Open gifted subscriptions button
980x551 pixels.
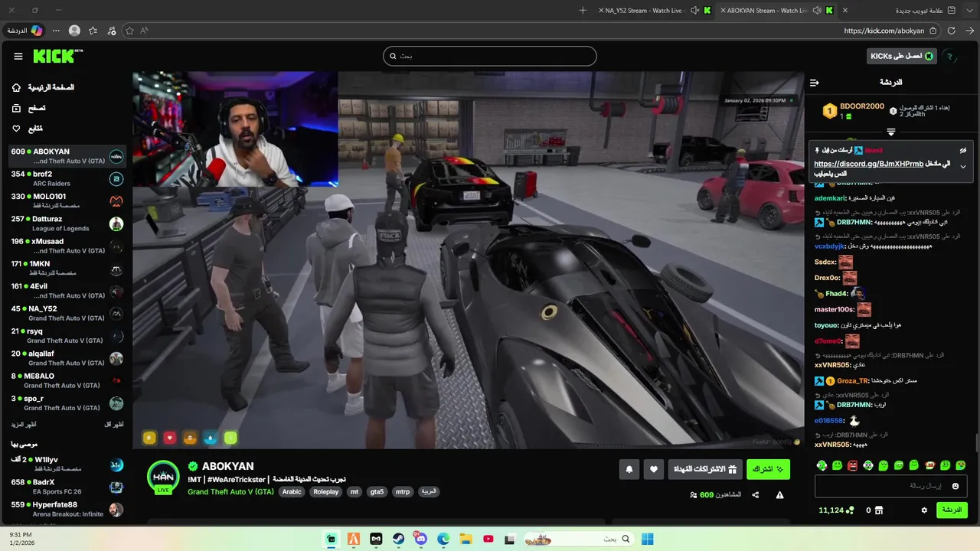point(704,469)
